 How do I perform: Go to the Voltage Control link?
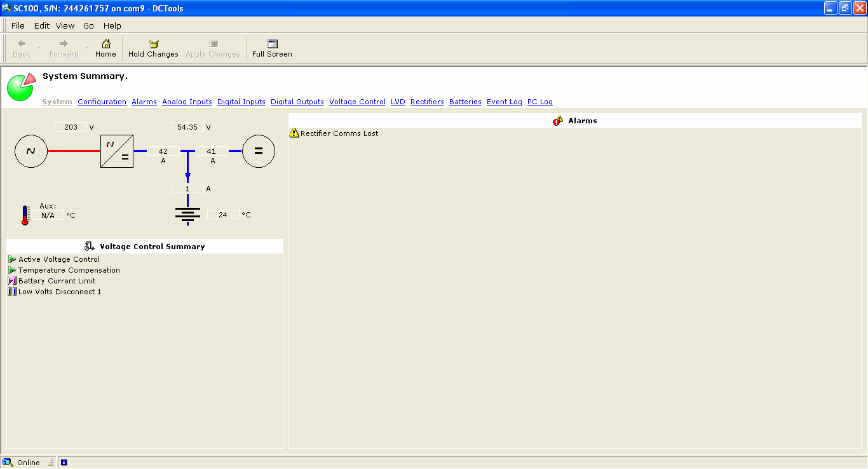(357, 102)
